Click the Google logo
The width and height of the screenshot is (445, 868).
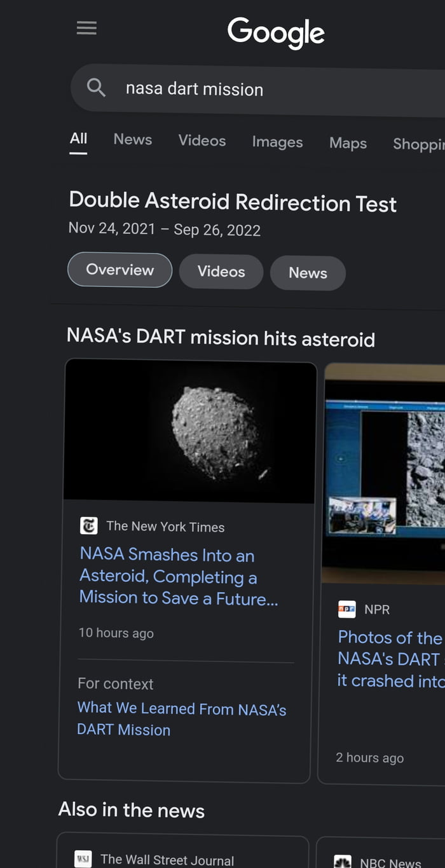[276, 33]
